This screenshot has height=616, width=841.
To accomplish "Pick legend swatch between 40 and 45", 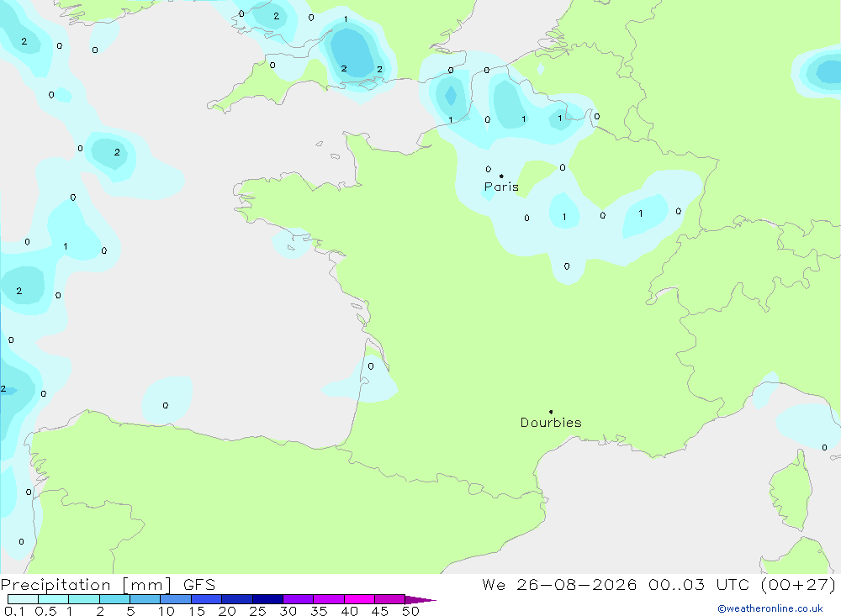I will (x=359, y=599).
